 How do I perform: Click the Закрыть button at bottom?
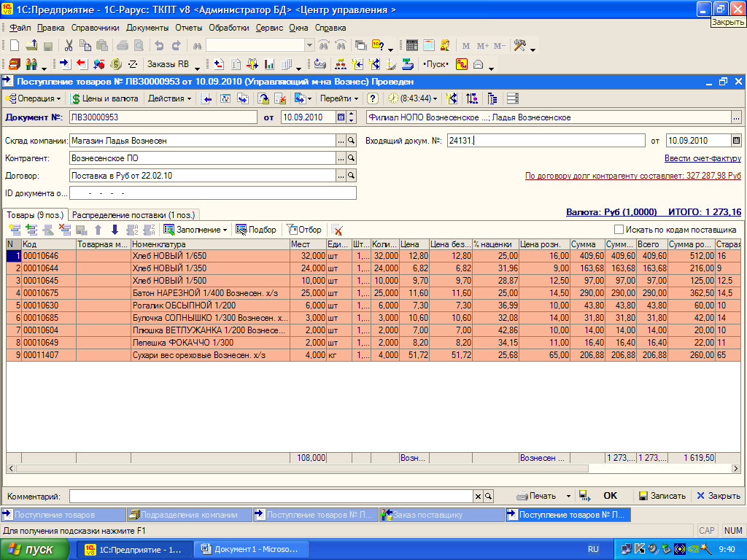719,496
